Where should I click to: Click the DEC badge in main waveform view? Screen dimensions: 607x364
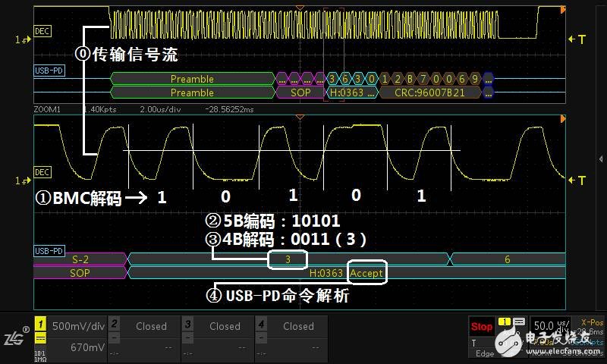click(42, 31)
